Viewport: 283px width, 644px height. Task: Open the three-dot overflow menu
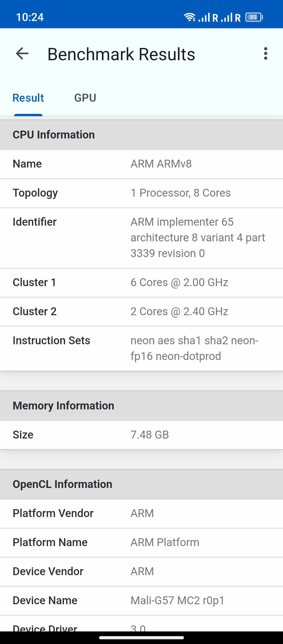(x=265, y=54)
